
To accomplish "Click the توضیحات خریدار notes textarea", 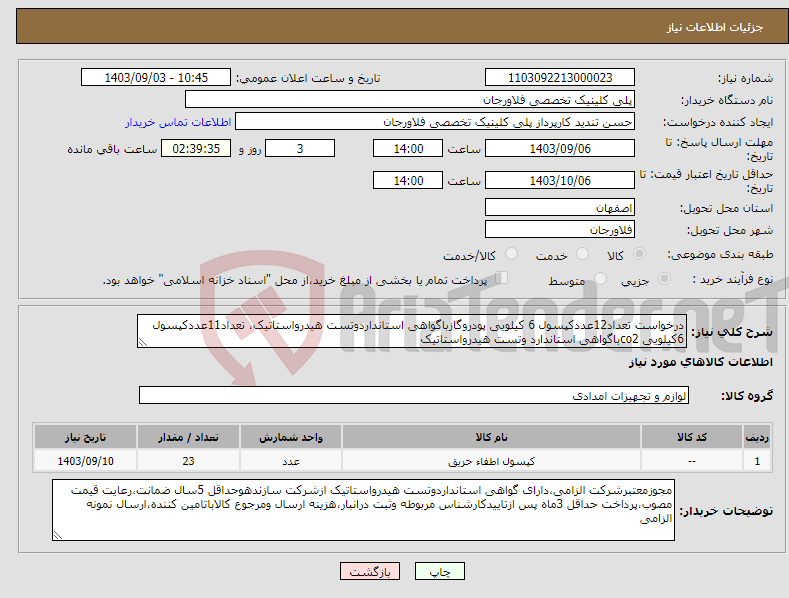I will [363, 510].
